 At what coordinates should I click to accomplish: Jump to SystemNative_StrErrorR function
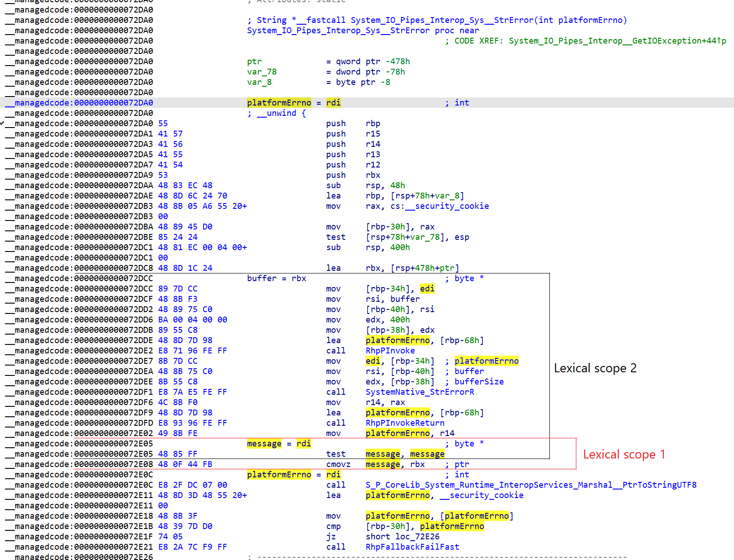(x=419, y=392)
